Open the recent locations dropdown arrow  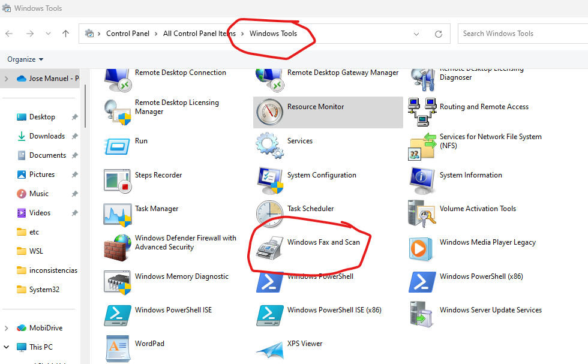(48, 34)
